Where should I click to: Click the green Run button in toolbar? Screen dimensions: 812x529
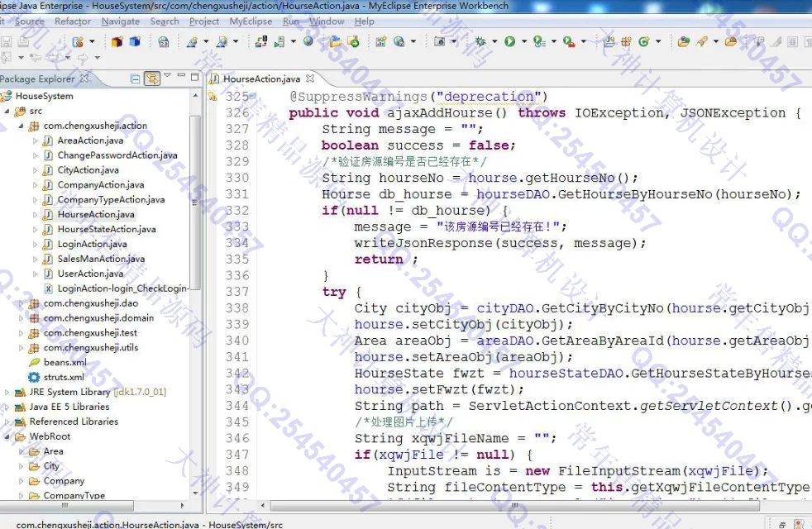pyautogui.click(x=509, y=41)
